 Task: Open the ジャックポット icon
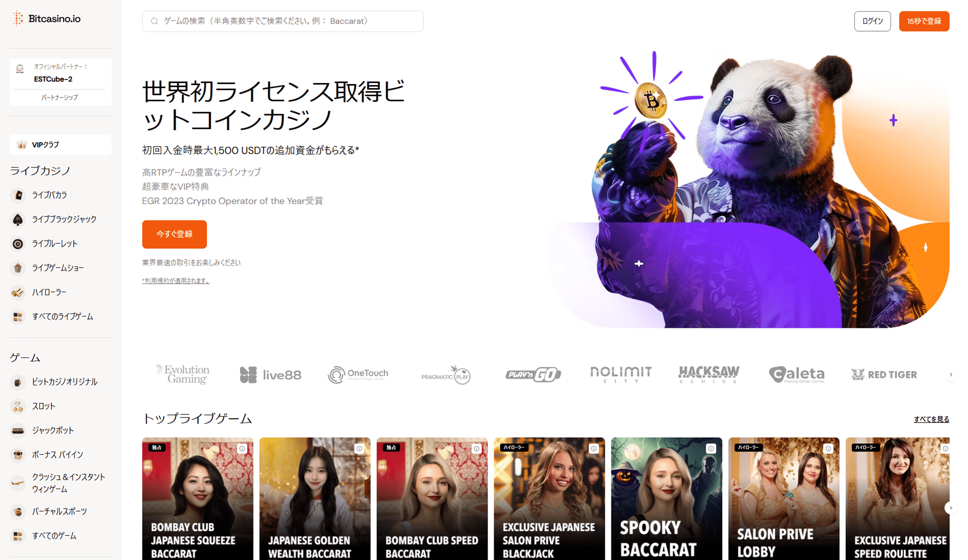click(18, 431)
